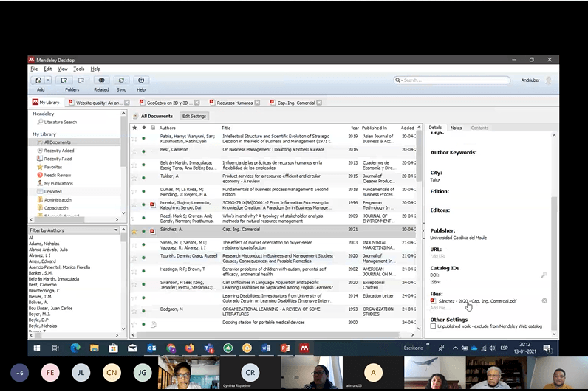Click the PDF icon in Sánchez, A. row
Viewport: 588px width, 392px height.
click(x=152, y=231)
